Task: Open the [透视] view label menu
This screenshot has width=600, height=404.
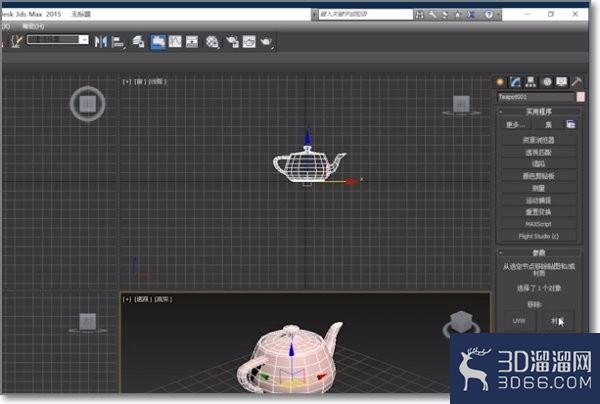Action: pos(143,299)
